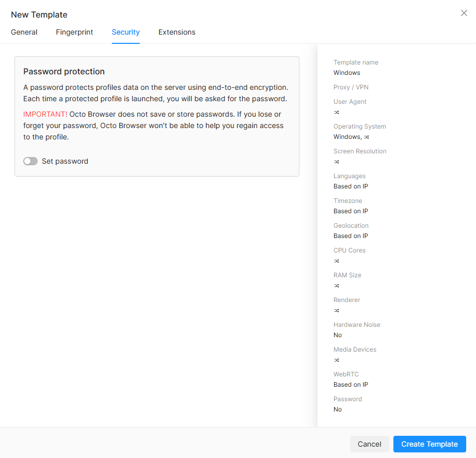Switch to the General tab
Screen dimensions: 476x458
pyautogui.click(x=24, y=32)
